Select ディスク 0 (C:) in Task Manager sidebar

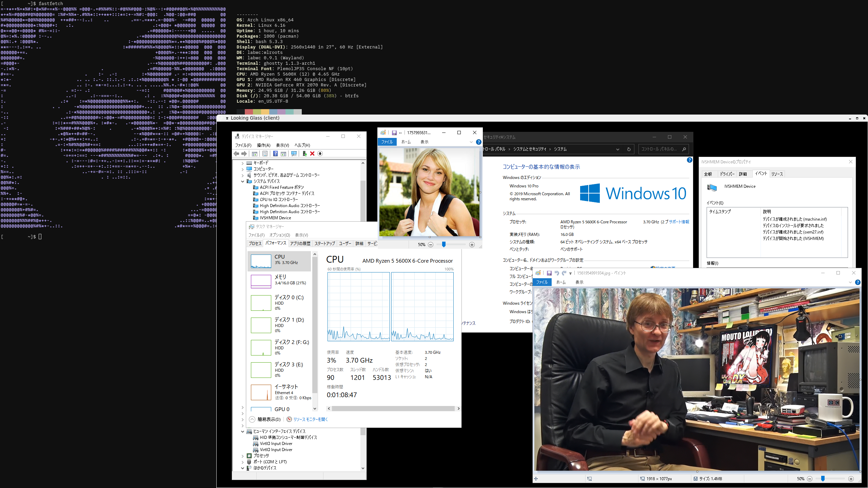279,302
